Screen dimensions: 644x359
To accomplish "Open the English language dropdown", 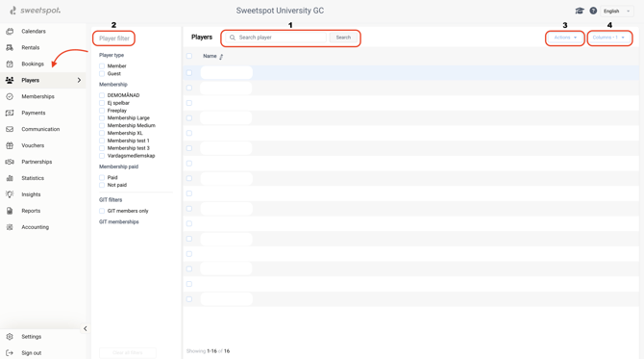I will (617, 12).
